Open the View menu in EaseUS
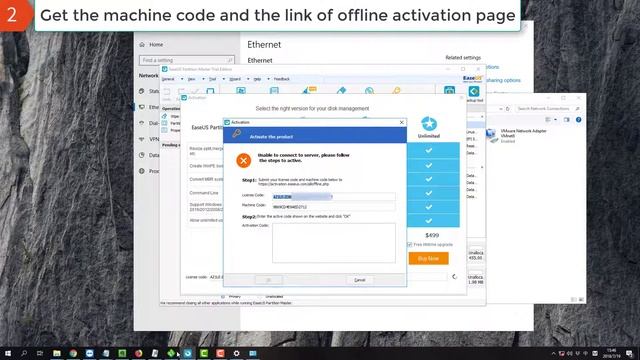 point(191,79)
